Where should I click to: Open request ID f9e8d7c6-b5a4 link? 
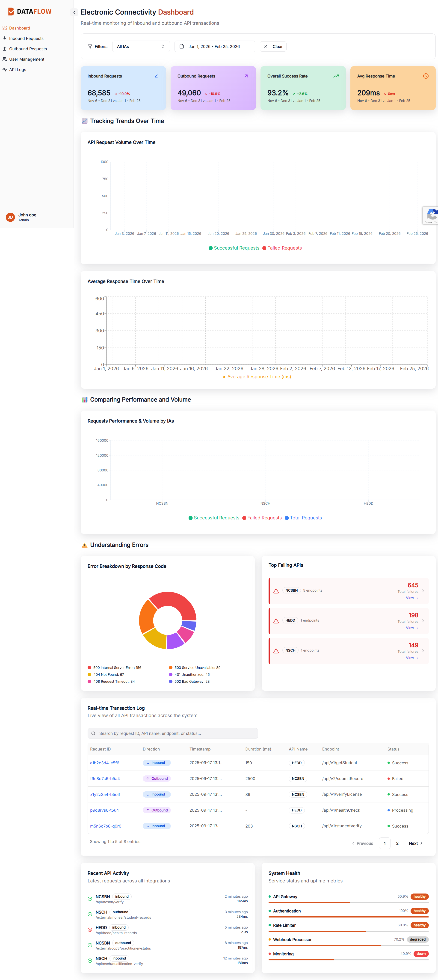(x=105, y=779)
